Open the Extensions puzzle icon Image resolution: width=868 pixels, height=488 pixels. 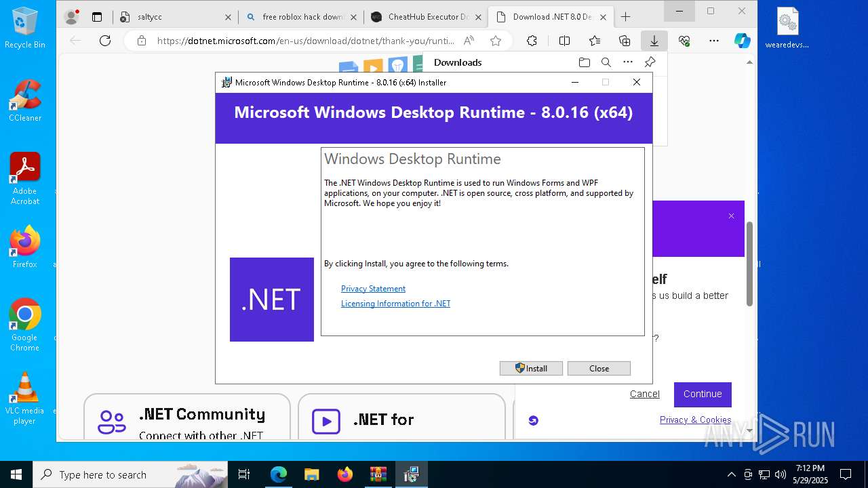532,41
